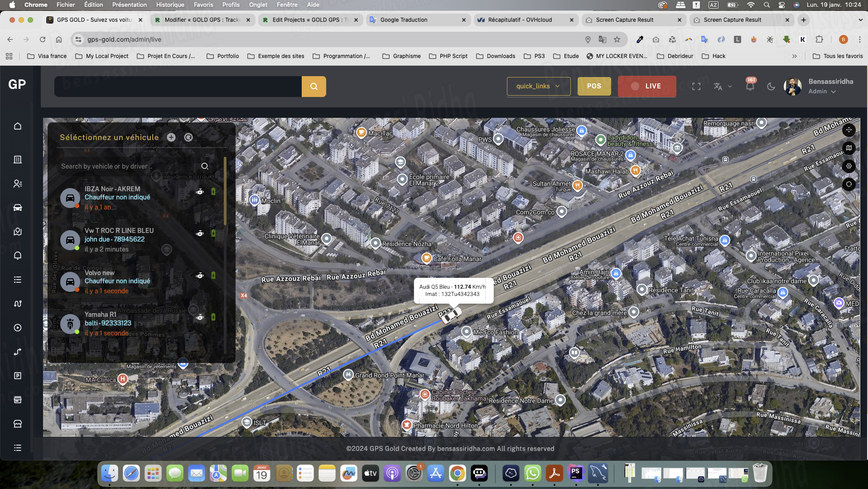This screenshot has width=868, height=489.
Task: Click the add vehicle plus icon
Action: pyautogui.click(x=171, y=137)
